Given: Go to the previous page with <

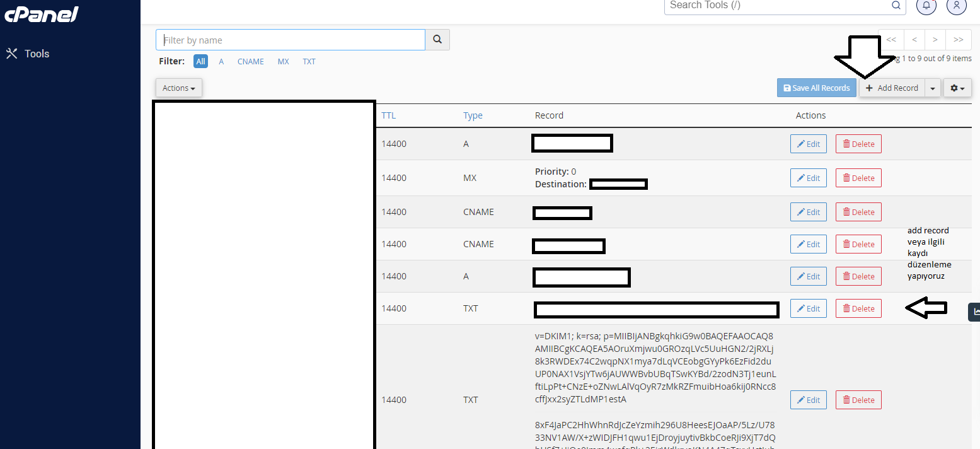Looking at the screenshot, I should 914,40.
